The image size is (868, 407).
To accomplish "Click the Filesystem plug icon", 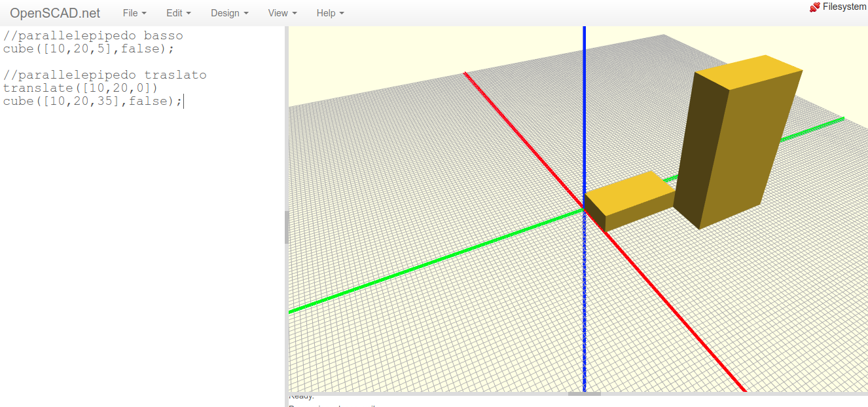I will (814, 7).
